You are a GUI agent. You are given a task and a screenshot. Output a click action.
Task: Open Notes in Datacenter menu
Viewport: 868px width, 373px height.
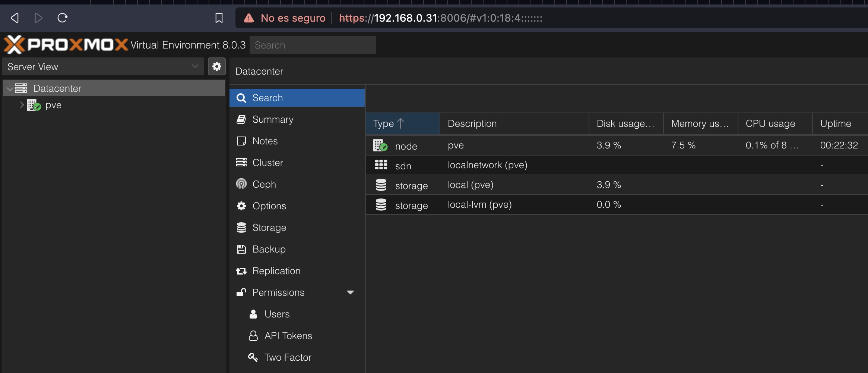click(297, 141)
